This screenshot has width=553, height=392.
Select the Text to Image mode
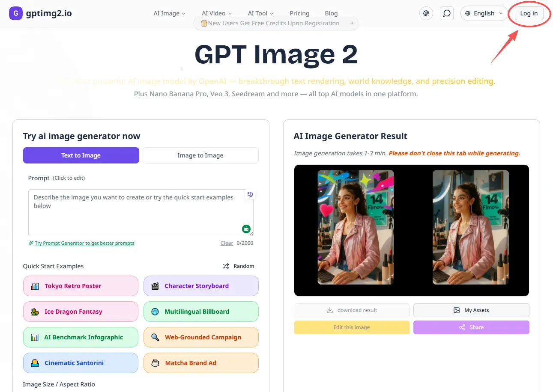pos(81,155)
